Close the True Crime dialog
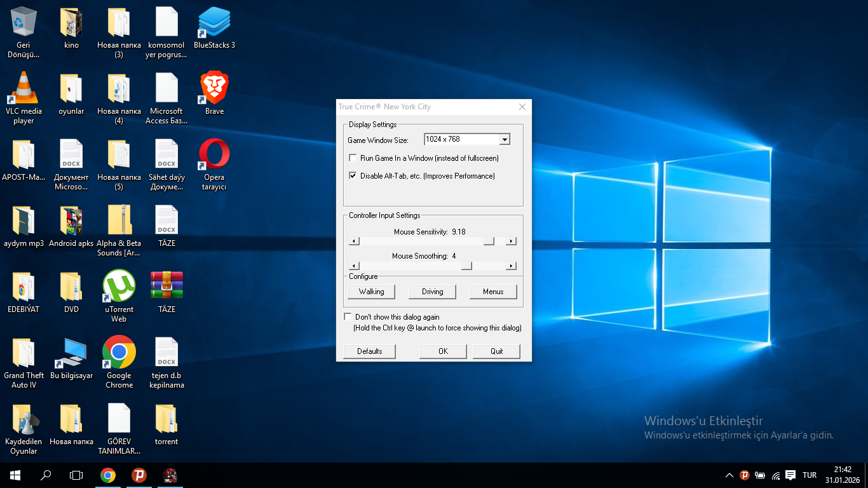Screen dimensions: 868x488 click(x=522, y=107)
